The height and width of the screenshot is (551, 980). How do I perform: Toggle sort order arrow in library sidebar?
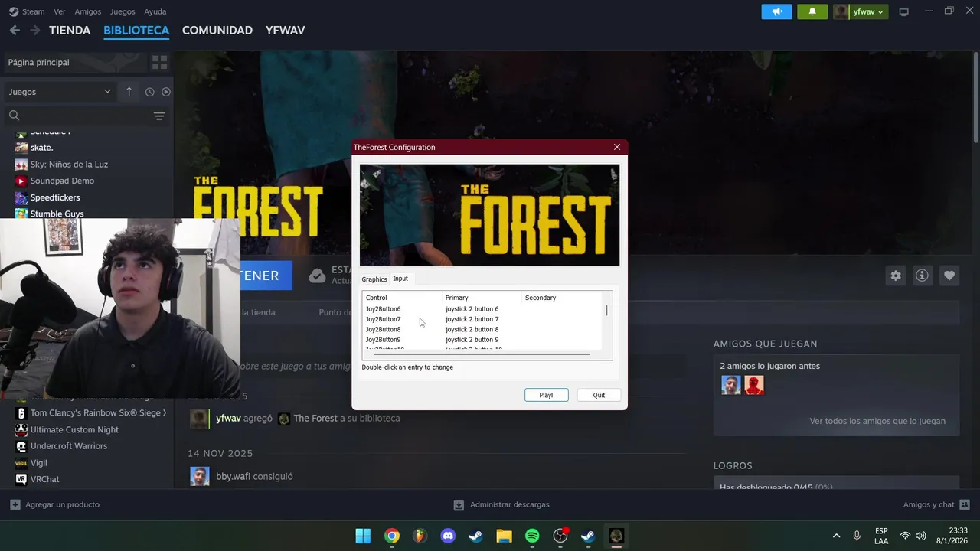pyautogui.click(x=129, y=92)
